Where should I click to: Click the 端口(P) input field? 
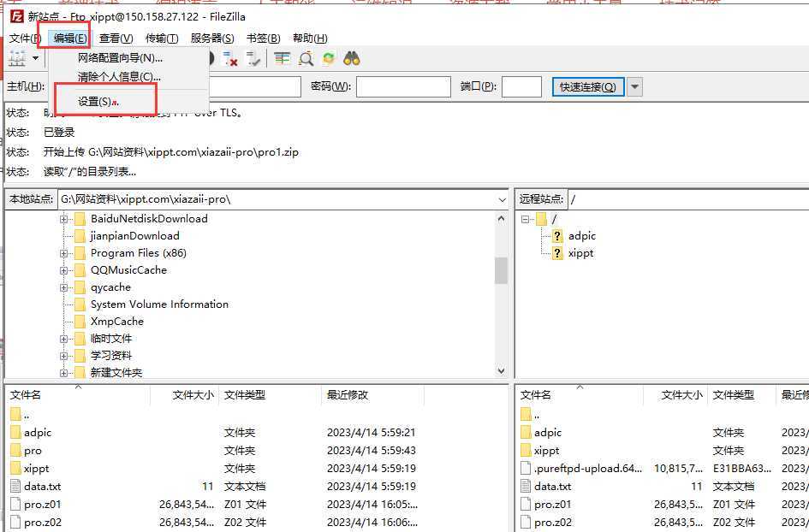point(521,87)
